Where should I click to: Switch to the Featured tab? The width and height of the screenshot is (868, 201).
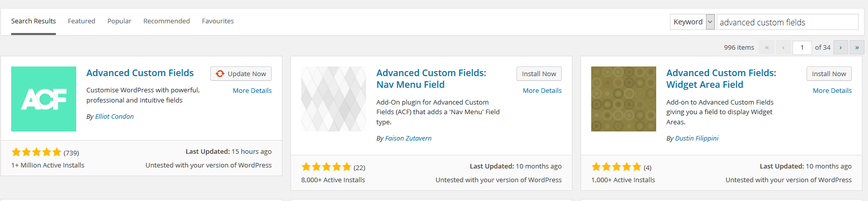click(x=81, y=21)
